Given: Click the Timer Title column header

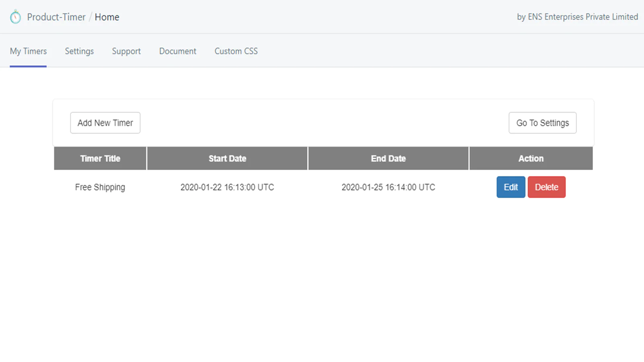Looking at the screenshot, I should coord(100,158).
